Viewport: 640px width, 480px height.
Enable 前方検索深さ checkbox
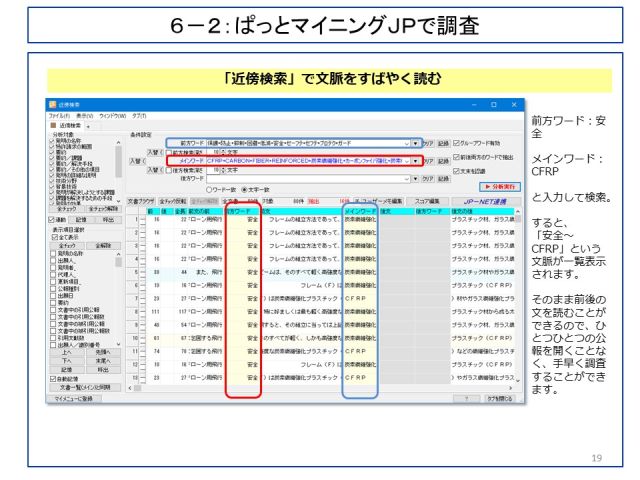click(169, 152)
